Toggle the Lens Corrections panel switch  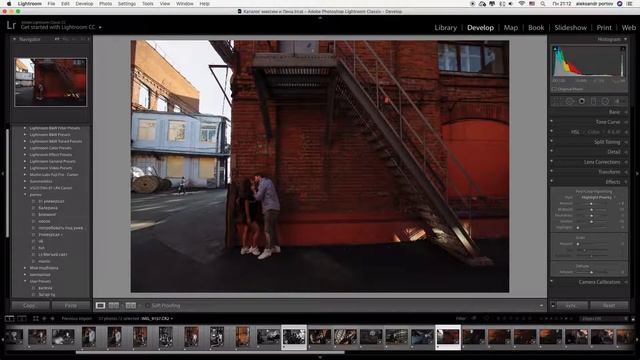tap(551, 162)
